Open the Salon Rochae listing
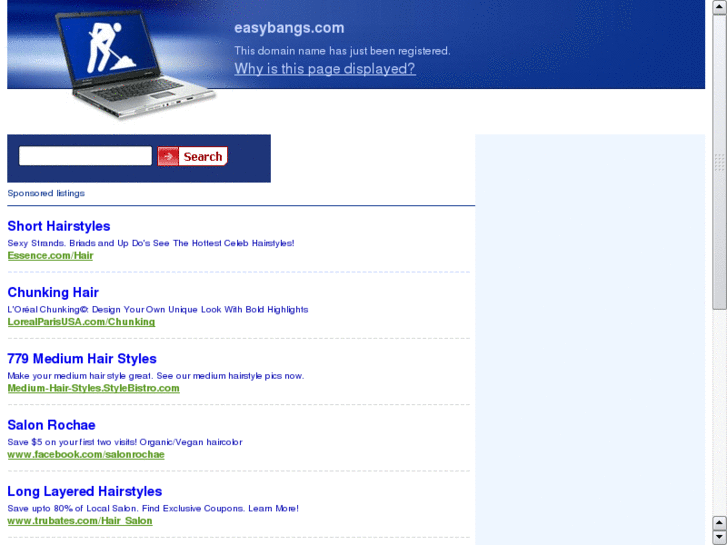This screenshot has height=545, width=727. [51, 425]
